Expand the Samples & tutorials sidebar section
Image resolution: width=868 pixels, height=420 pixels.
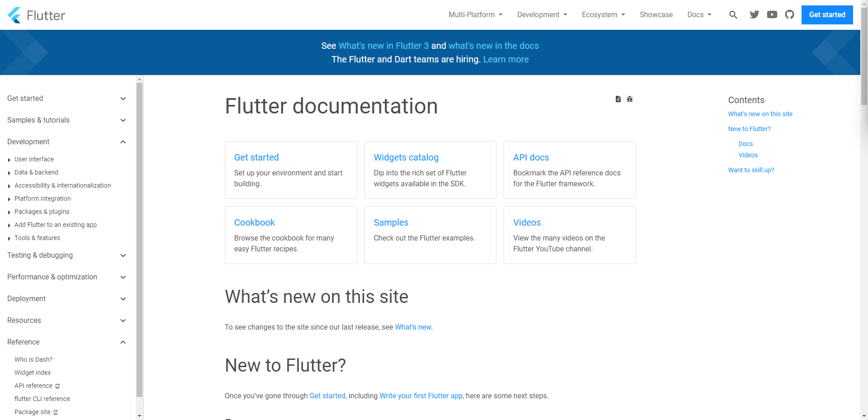67,120
